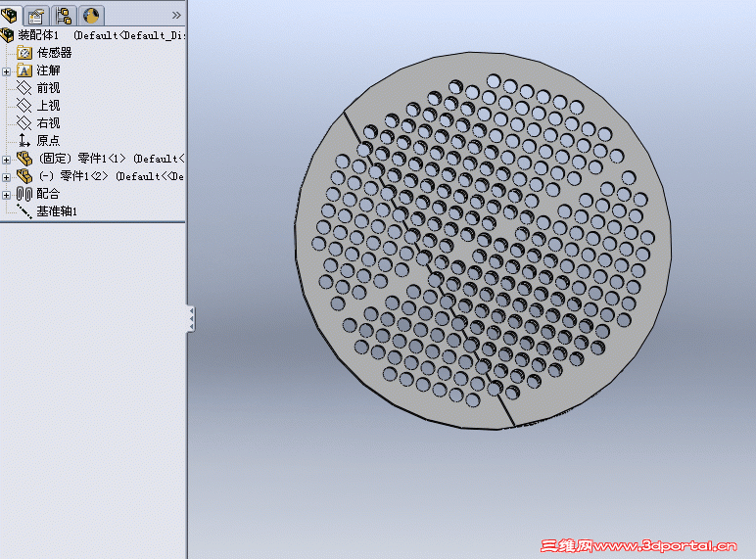756x559 pixels.
Task: Click the 右视 plane icon
Action: [x=24, y=123]
